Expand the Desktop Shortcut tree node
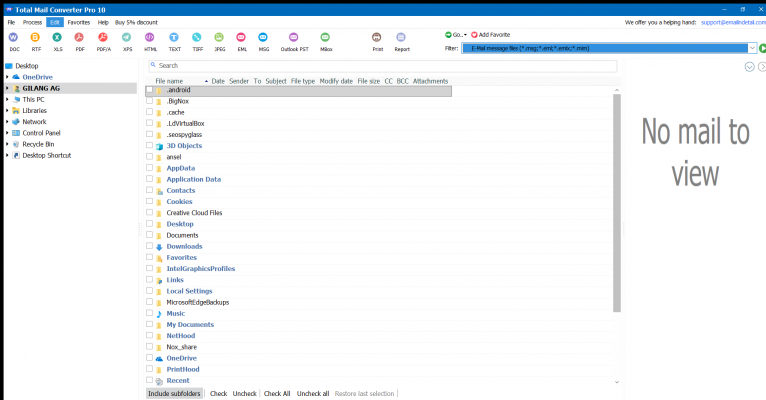This screenshot has height=400, width=766. pos(7,155)
